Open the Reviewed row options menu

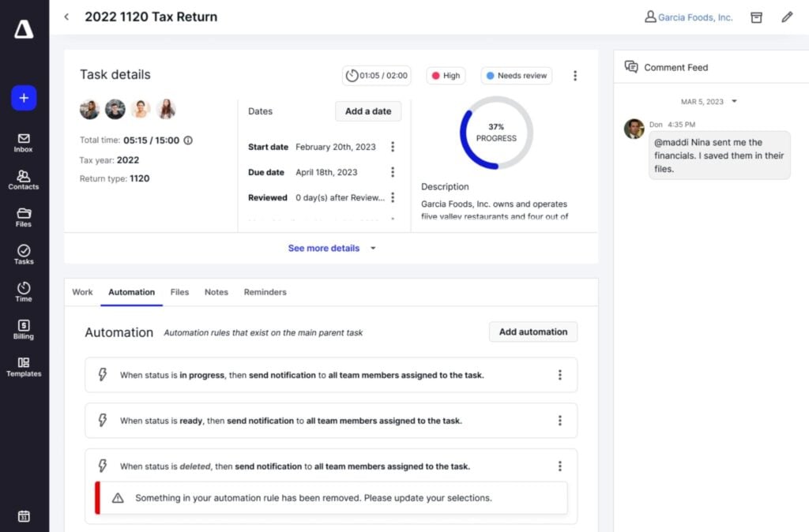coord(393,197)
